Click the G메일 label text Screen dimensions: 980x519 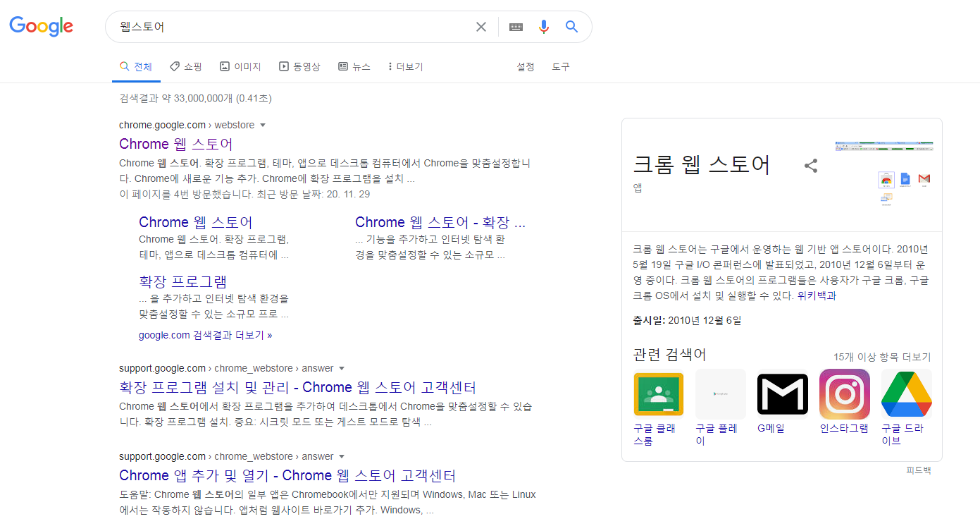pos(771,428)
